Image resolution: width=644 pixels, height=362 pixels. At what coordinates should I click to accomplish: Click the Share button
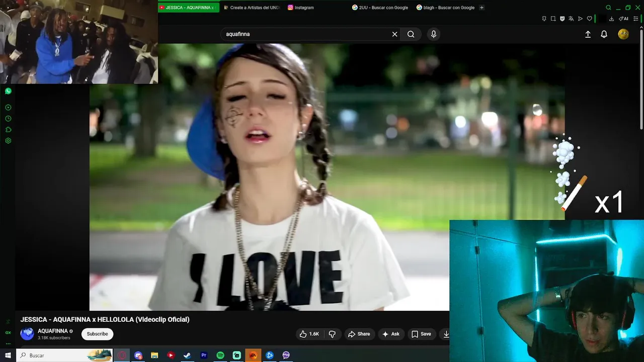click(359, 334)
